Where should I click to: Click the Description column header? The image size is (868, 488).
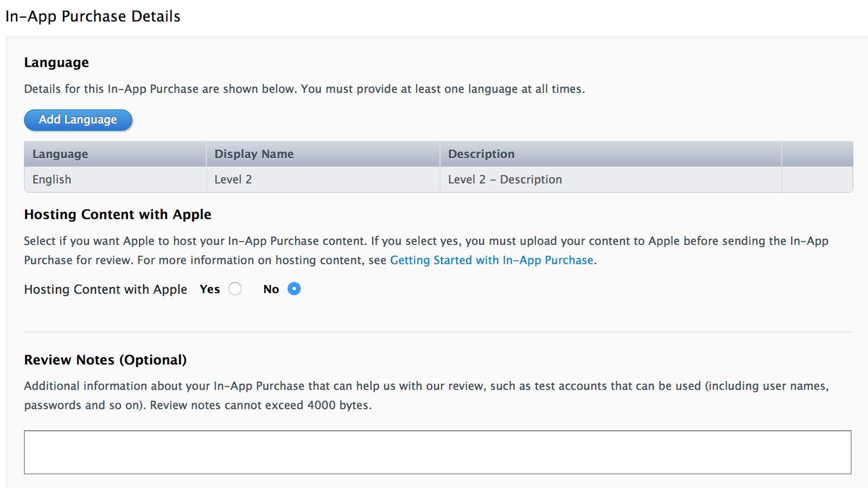[x=481, y=154]
